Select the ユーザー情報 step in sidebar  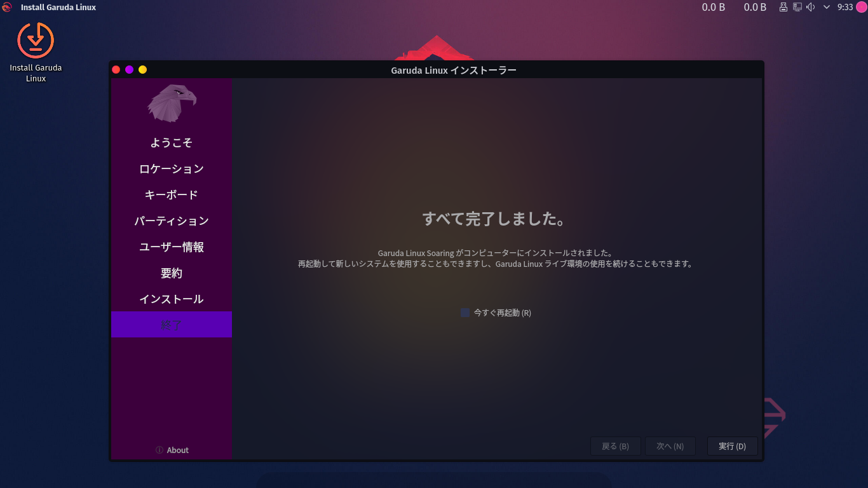(172, 247)
